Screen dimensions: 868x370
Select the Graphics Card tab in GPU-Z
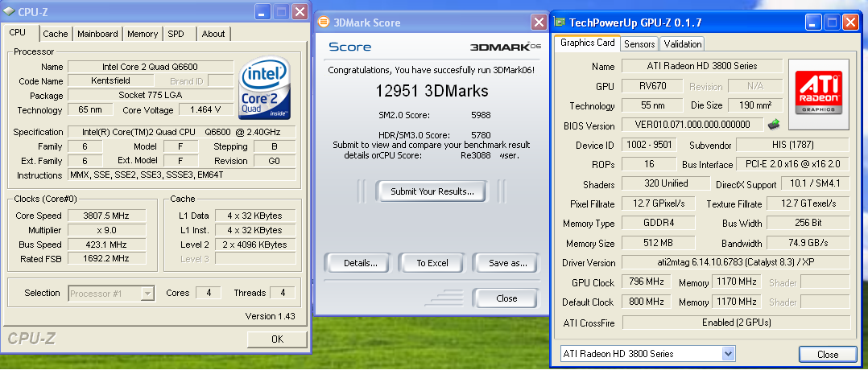click(x=587, y=43)
